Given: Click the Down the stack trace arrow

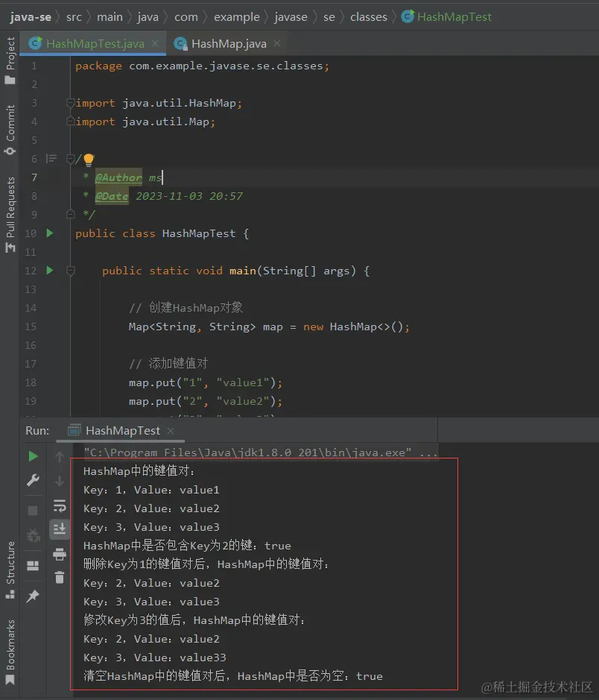Looking at the screenshot, I should [x=60, y=481].
